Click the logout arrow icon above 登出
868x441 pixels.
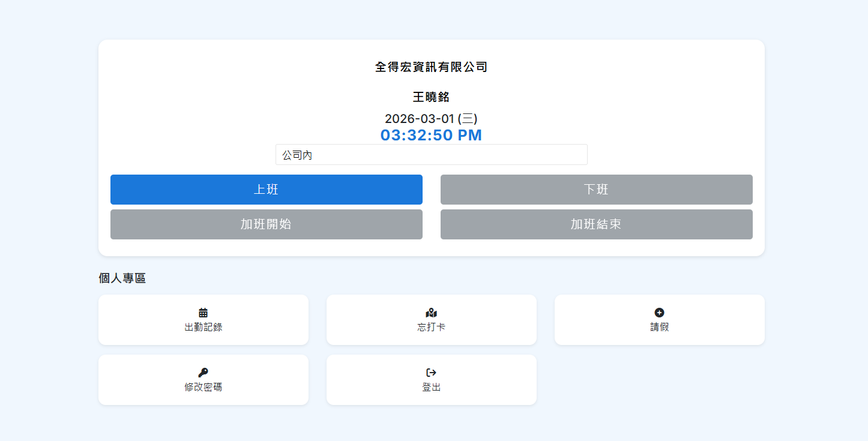click(431, 372)
